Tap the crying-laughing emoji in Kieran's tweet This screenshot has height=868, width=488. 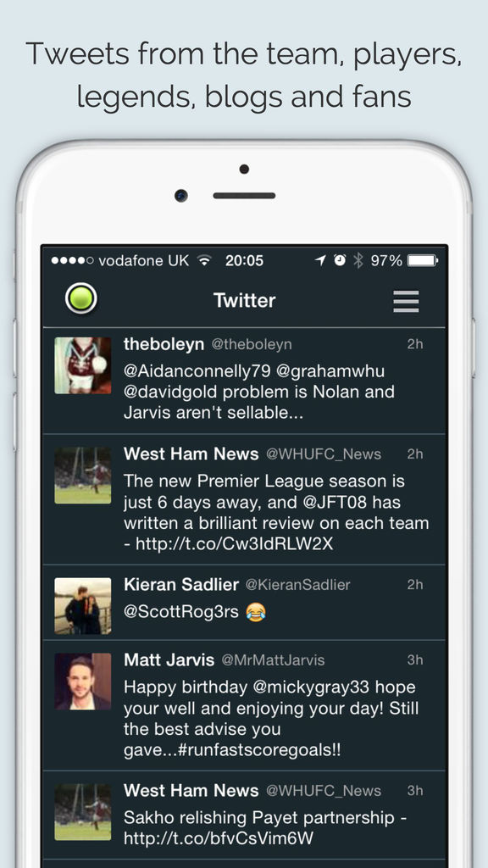[255, 612]
